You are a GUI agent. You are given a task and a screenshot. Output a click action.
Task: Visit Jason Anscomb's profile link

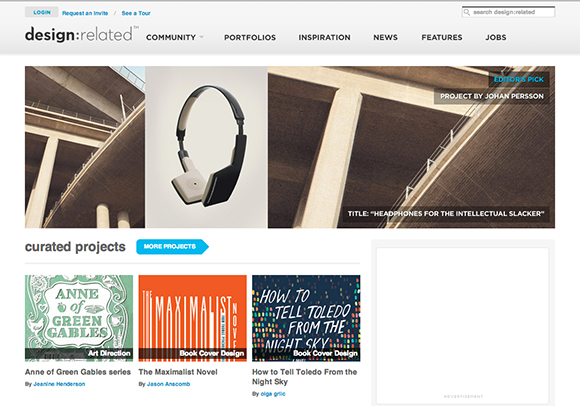(168, 384)
